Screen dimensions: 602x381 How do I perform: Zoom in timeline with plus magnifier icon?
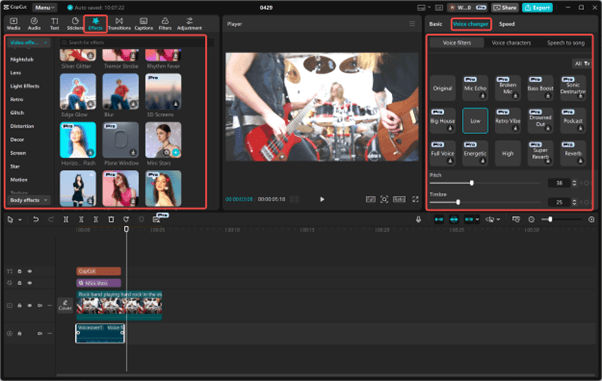coord(591,219)
